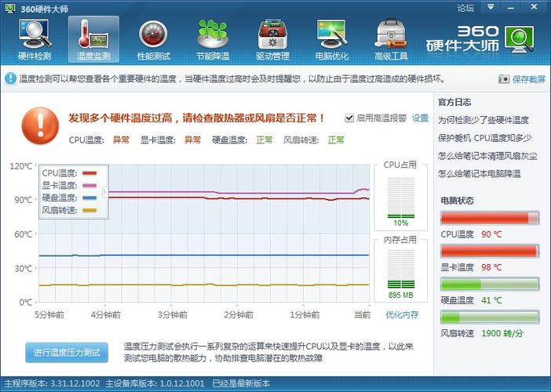The image size is (551, 392).
Task: Click the 360硬件大师 logo monitor icon
Action: pyautogui.click(x=520, y=39)
